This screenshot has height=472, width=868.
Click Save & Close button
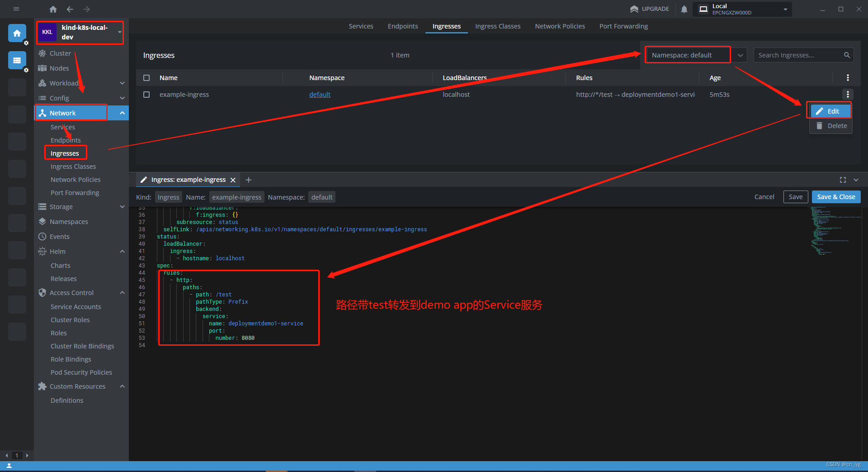pos(836,197)
